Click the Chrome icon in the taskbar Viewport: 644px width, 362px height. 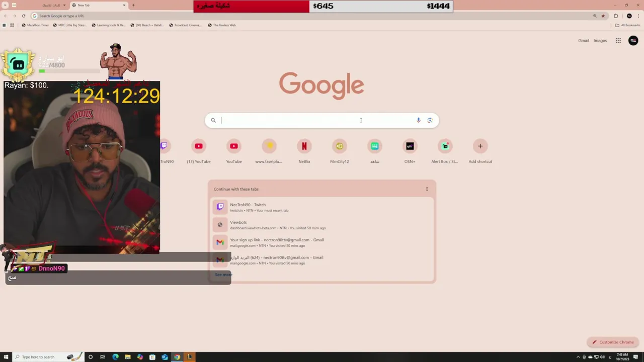[x=177, y=357]
